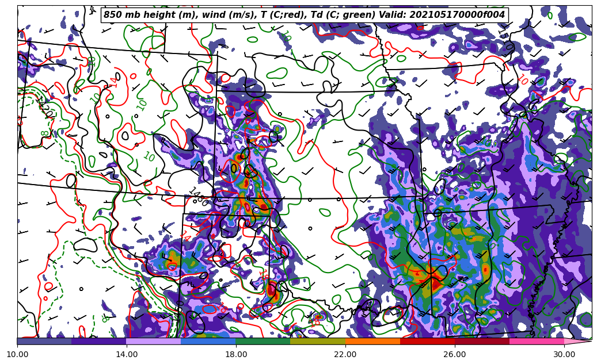
Task: Click the black 1480 height contour label
Action: (x=197, y=197)
